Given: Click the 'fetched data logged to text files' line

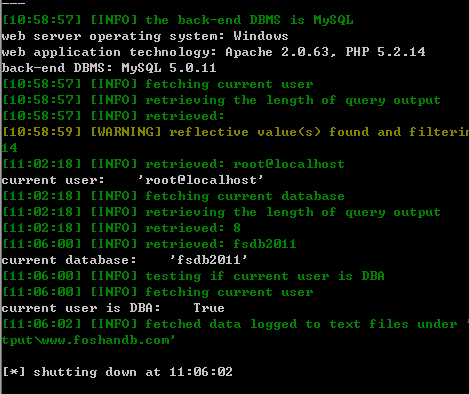Looking at the screenshot, I should [235, 324].
